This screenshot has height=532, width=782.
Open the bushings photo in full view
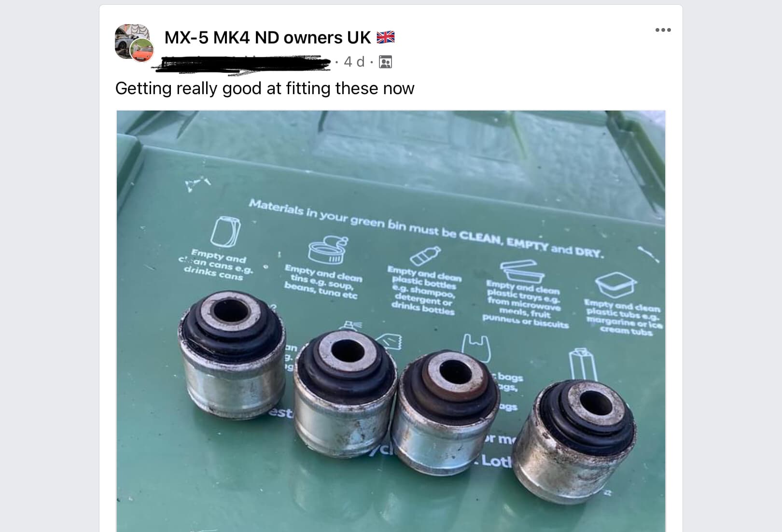[391, 321]
